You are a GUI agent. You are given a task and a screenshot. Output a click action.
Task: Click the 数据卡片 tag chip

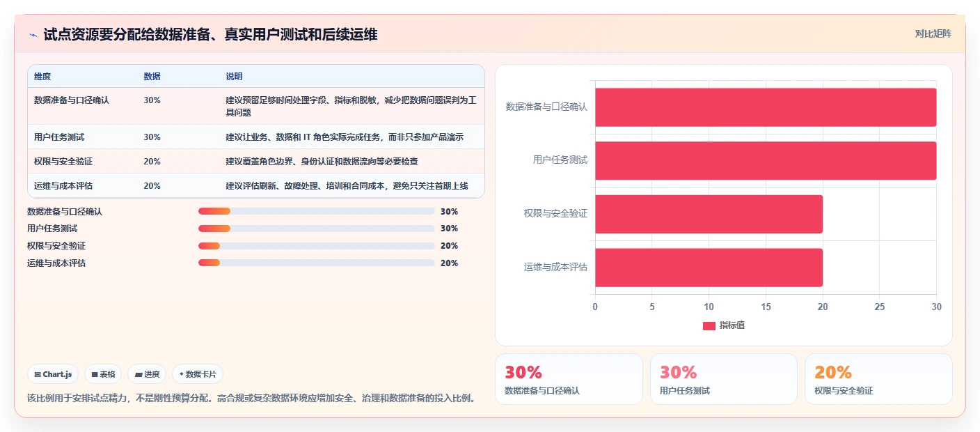click(198, 374)
